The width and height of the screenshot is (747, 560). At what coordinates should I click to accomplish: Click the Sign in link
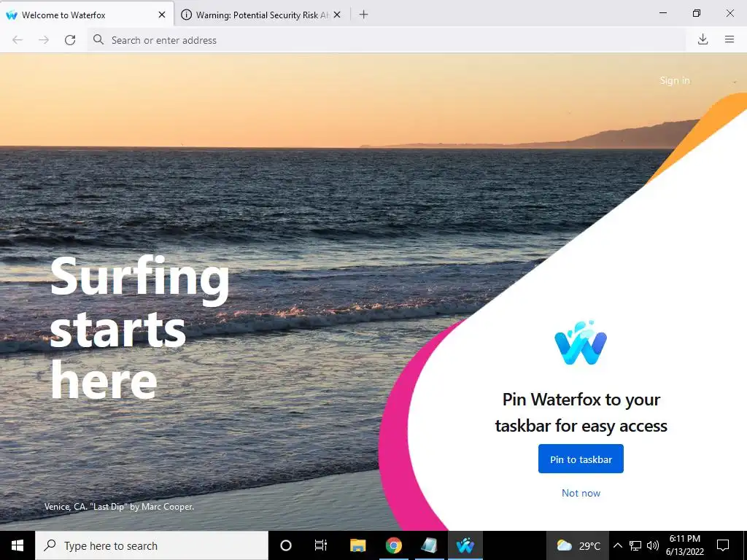(675, 80)
